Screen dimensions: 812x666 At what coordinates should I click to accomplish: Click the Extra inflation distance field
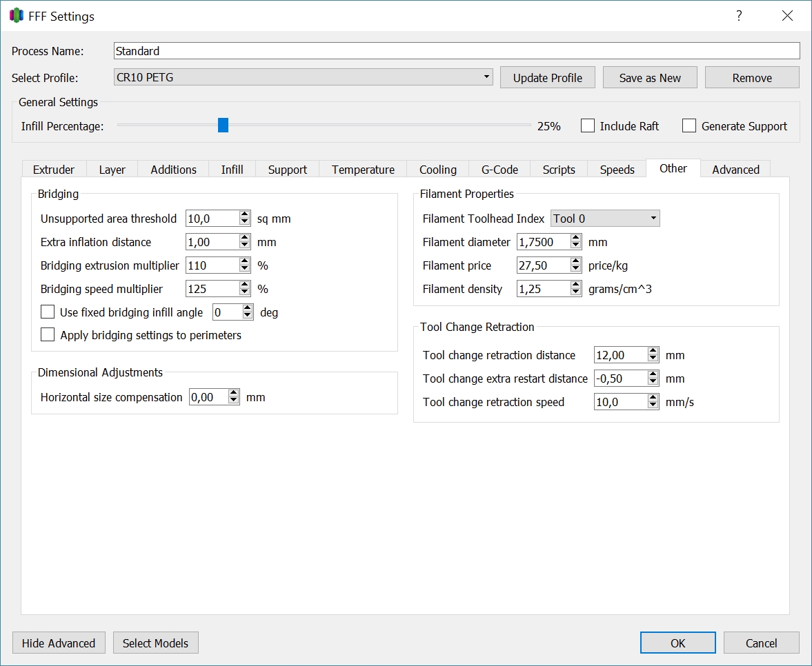tap(212, 242)
